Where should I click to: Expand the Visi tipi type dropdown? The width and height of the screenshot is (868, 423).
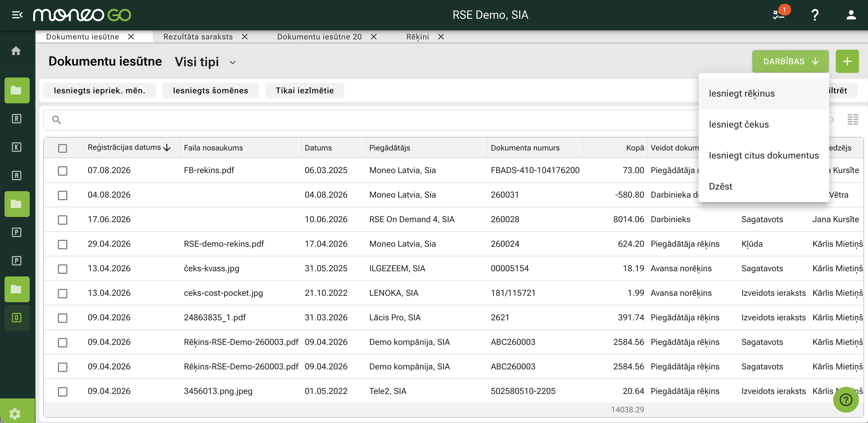pyautogui.click(x=205, y=62)
